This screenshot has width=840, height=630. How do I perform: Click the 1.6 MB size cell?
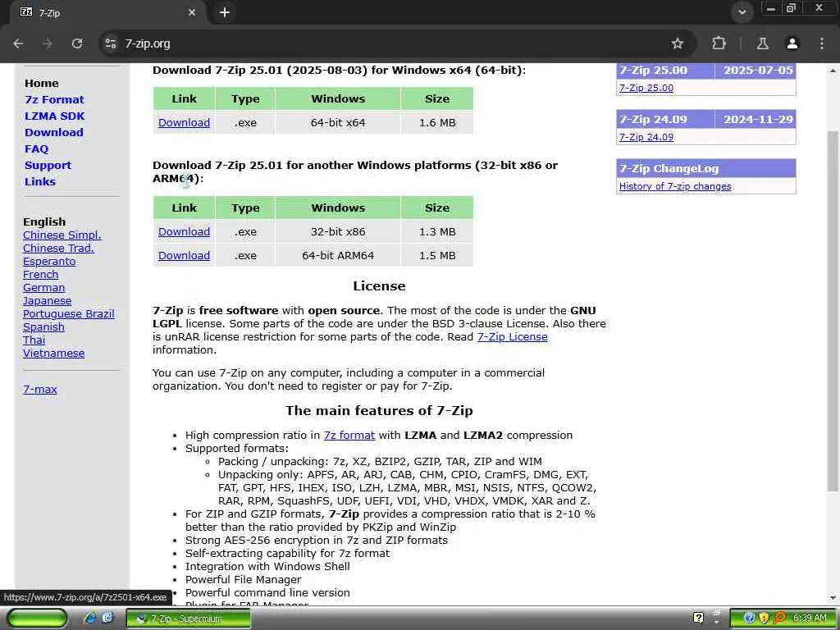pos(437,123)
